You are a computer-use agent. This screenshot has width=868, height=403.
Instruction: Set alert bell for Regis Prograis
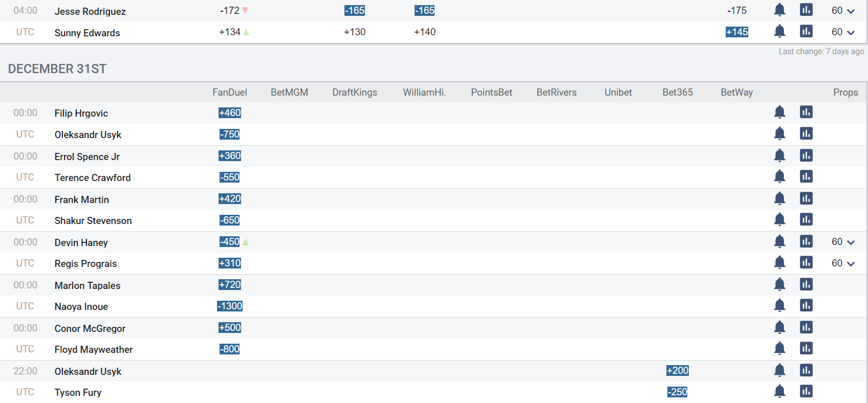(x=779, y=262)
